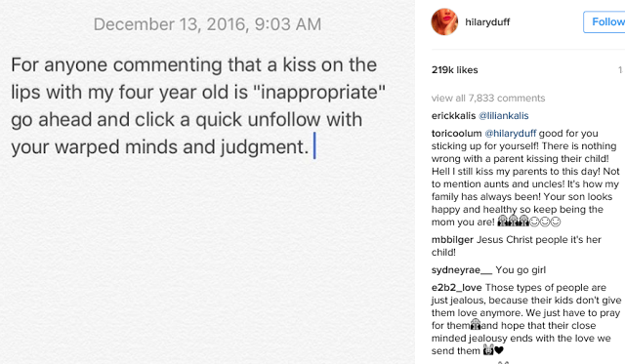This screenshot has height=364, width=625.
Task: Click the December 13, 2016 date header
Action: [x=207, y=24]
